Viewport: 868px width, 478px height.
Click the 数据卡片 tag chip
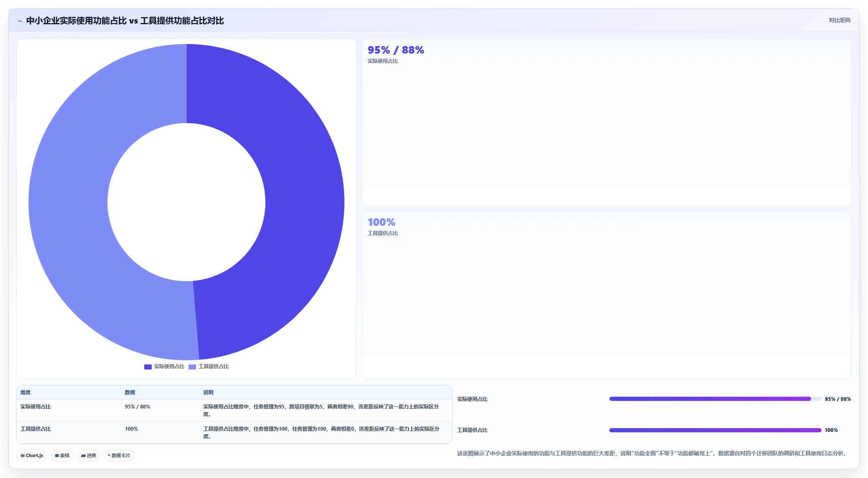pyautogui.click(x=119, y=455)
